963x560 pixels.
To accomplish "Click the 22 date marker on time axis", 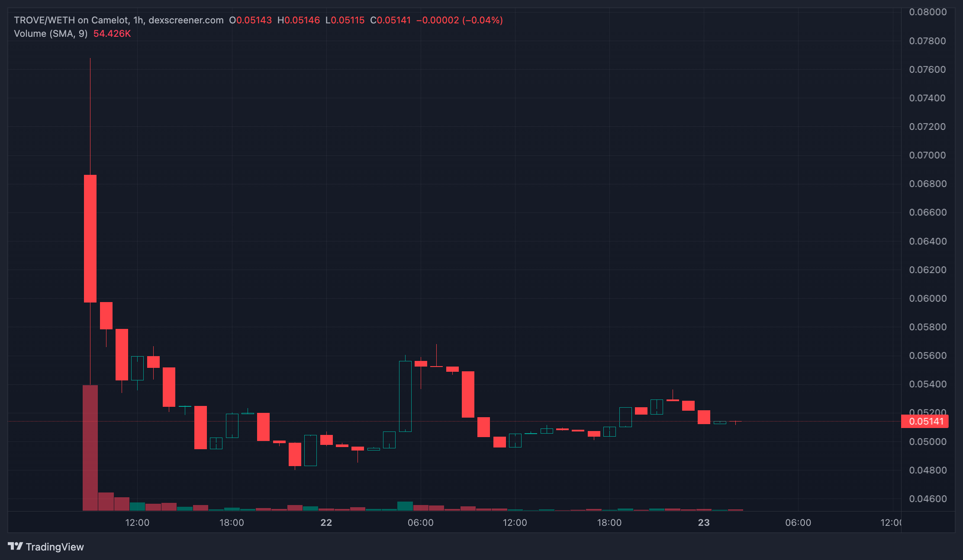I will coord(326,523).
